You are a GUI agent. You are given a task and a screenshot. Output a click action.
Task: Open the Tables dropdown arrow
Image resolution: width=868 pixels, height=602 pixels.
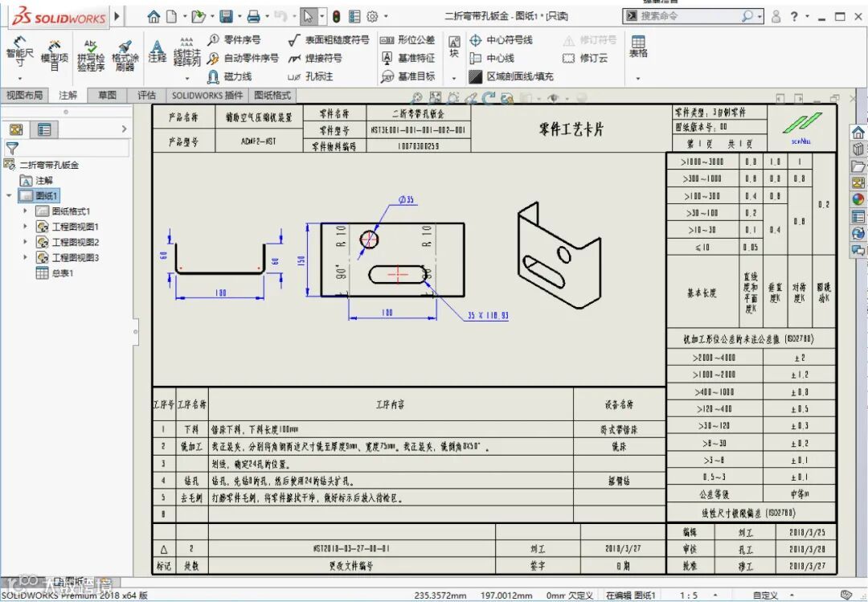[x=637, y=79]
